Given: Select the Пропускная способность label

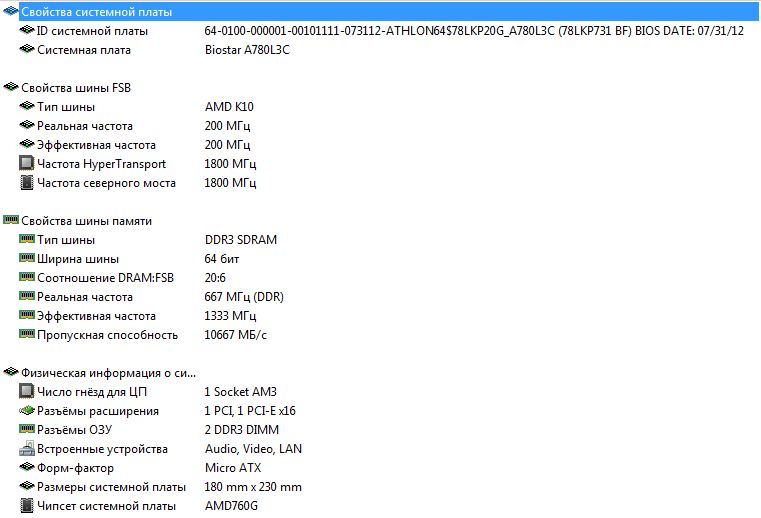Looking at the screenshot, I should (x=107, y=335).
